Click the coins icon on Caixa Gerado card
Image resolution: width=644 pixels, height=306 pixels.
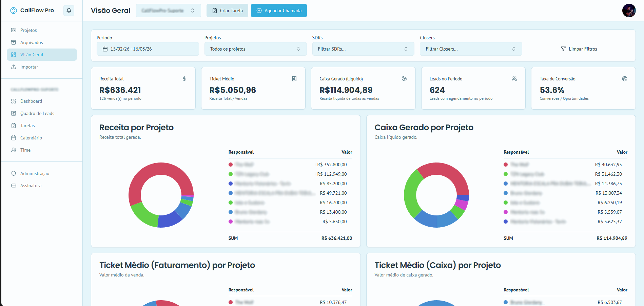(405, 79)
